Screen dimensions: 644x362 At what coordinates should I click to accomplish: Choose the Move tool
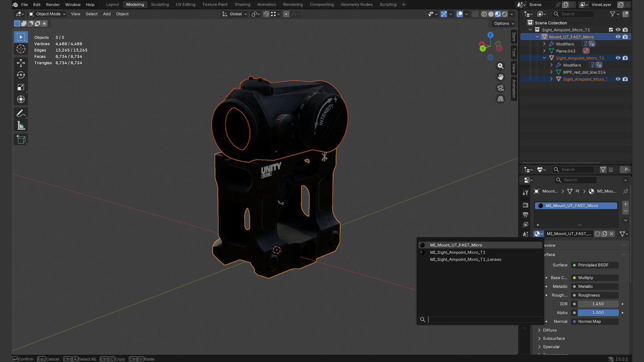coord(21,63)
